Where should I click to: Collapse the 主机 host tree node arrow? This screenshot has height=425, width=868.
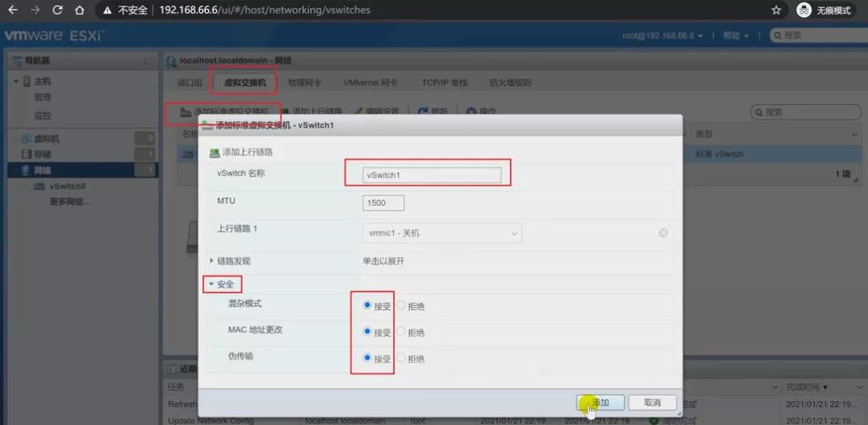[x=16, y=81]
